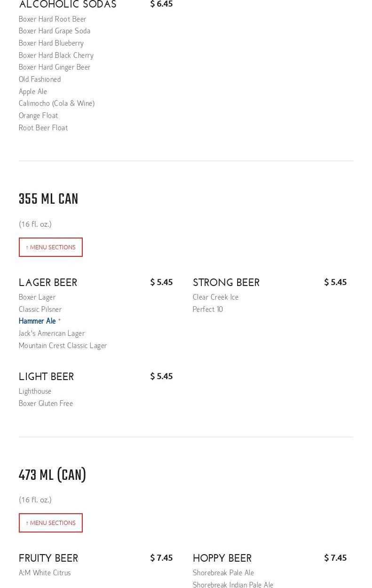Select the Calimocho (Cola & Wine) item

click(56, 103)
